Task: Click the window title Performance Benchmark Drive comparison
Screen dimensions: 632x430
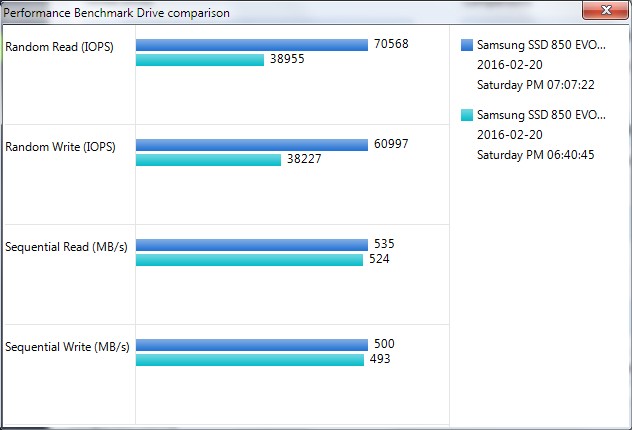Action: (x=116, y=13)
